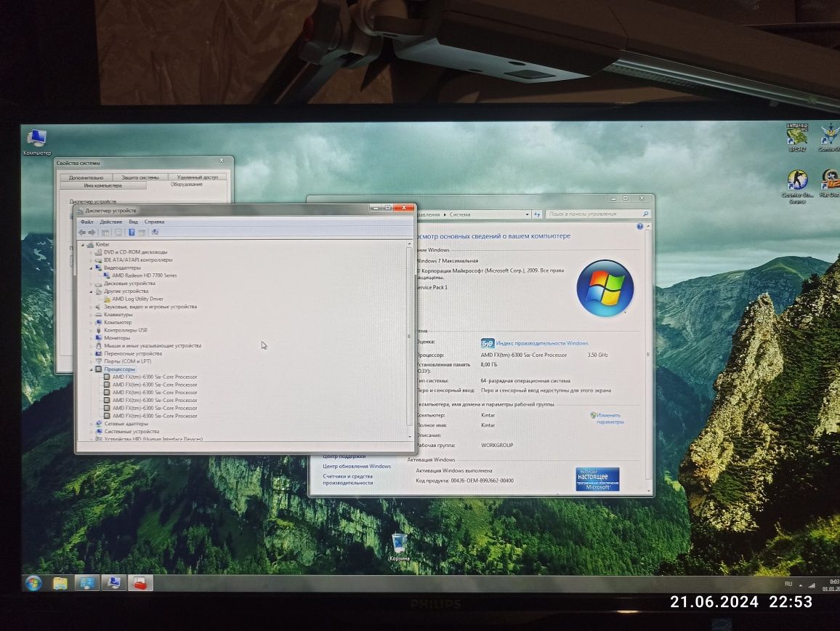This screenshot has width=840, height=631.
Task: Click the Forward arrow in Device Manager toolbar
Action: tap(92, 232)
